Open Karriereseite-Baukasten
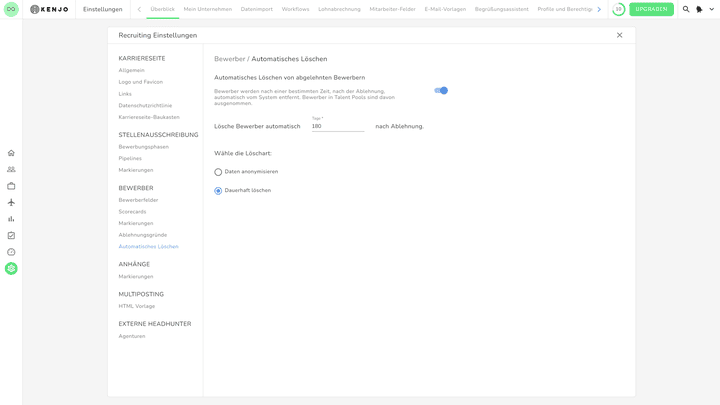 coord(149,117)
